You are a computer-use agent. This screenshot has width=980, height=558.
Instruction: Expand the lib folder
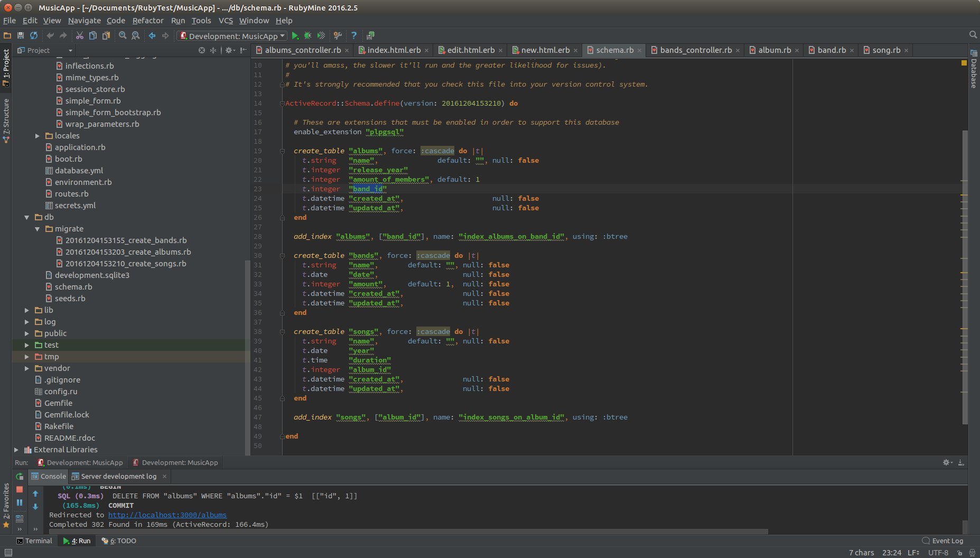point(27,310)
